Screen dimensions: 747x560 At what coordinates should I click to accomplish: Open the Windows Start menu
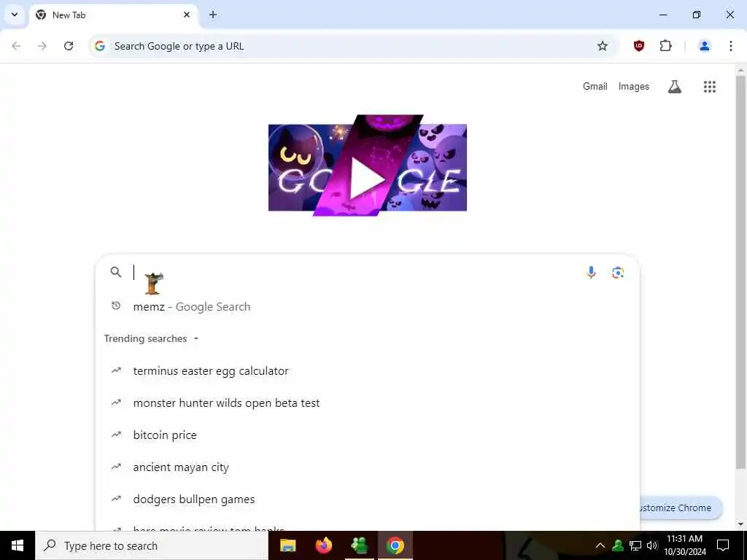pyautogui.click(x=18, y=545)
